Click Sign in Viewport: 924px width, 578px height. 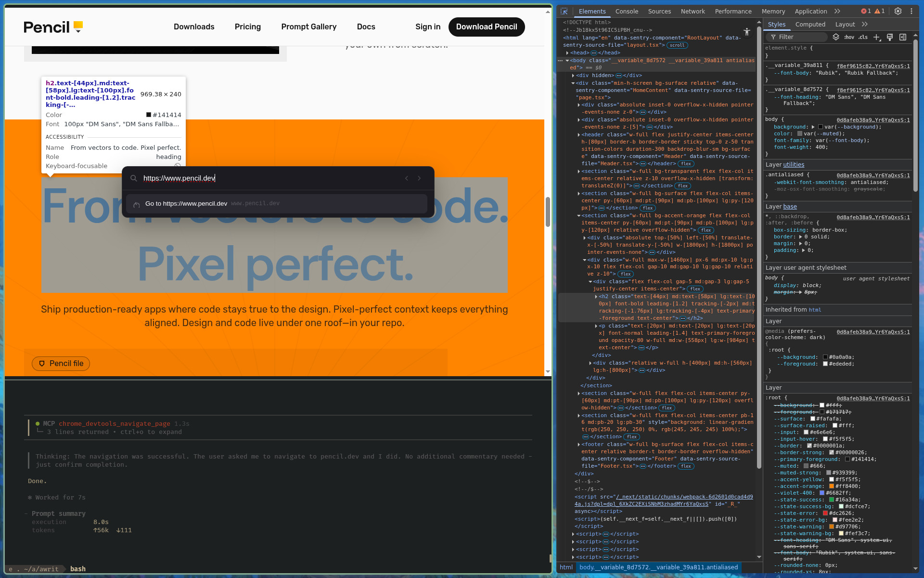(428, 27)
